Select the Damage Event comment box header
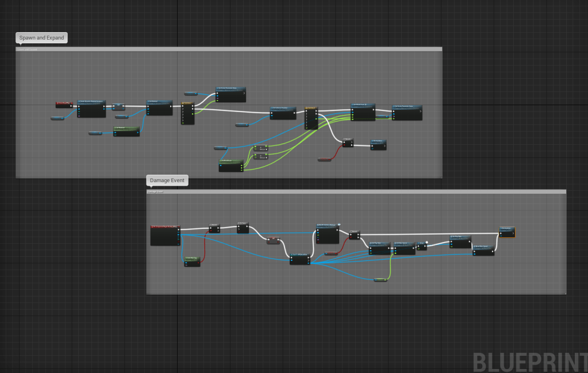Image resolution: width=588 pixels, height=373 pixels. pos(356,191)
